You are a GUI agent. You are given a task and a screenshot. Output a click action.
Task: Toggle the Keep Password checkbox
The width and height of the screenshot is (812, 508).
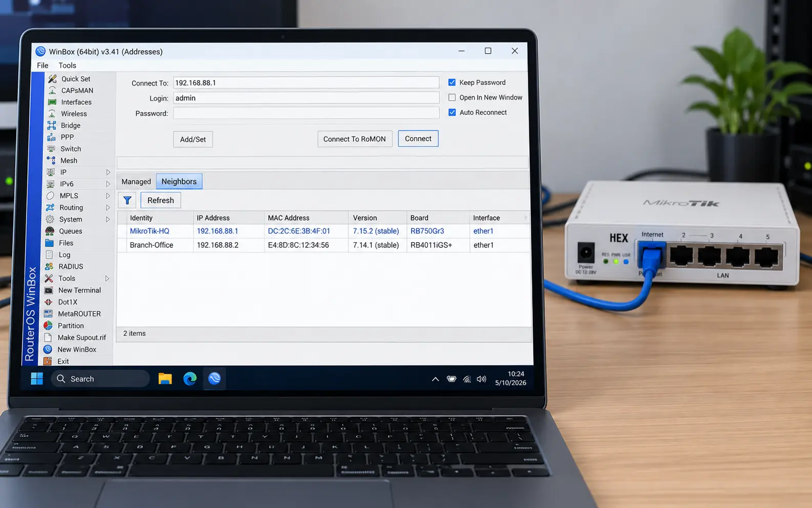coord(452,82)
